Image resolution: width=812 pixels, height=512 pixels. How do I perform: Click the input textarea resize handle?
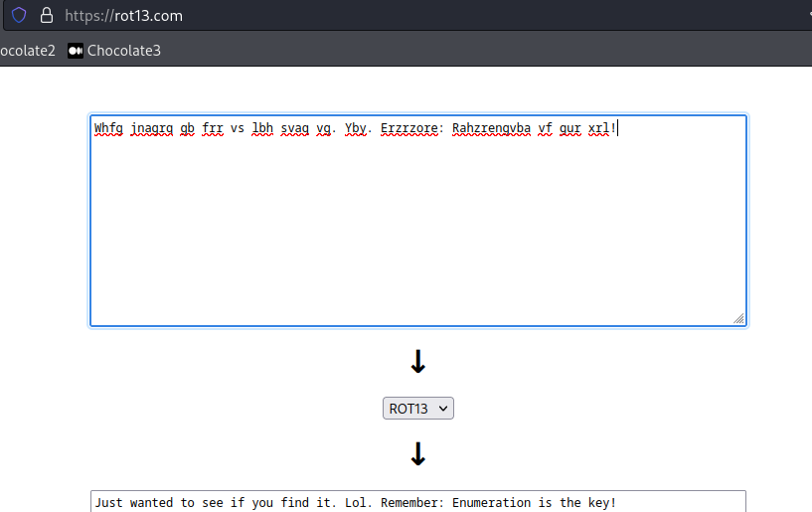[738, 319]
